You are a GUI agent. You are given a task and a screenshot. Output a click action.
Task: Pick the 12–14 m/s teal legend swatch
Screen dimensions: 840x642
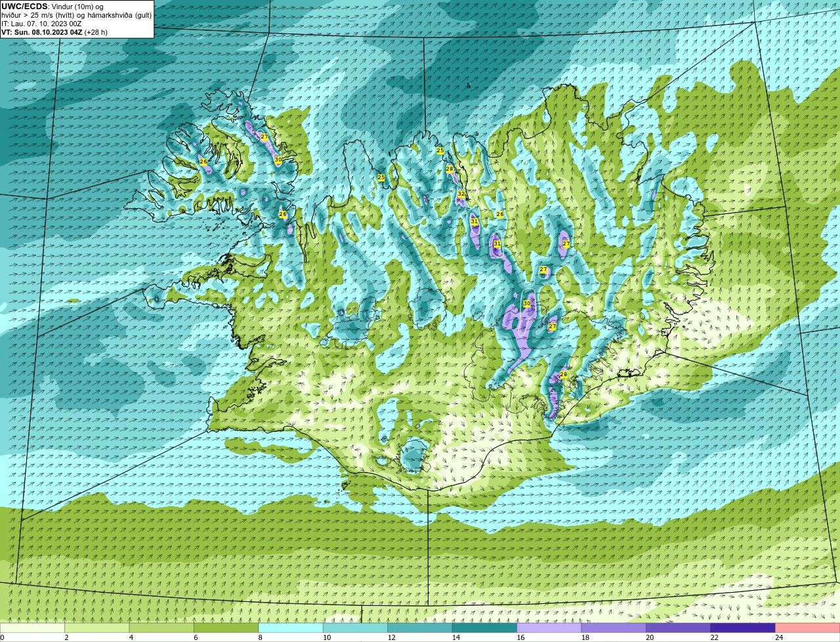420,628
